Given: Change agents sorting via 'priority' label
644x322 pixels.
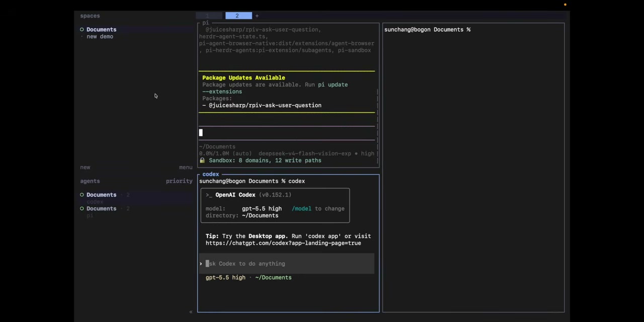Looking at the screenshot, I should coord(179,181).
